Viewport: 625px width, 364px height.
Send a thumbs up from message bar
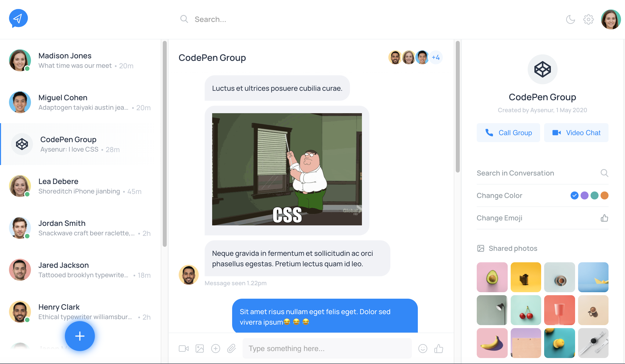(x=439, y=348)
